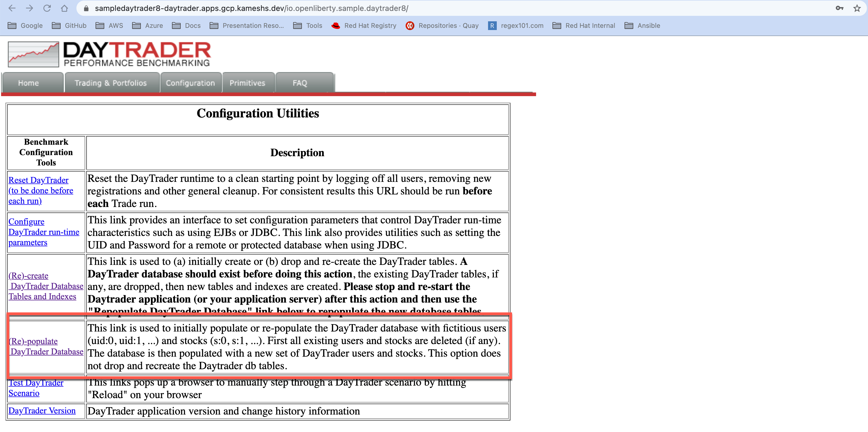The height and width of the screenshot is (432, 868).
Task: Open the Trading & Portfolios tab
Action: click(112, 82)
